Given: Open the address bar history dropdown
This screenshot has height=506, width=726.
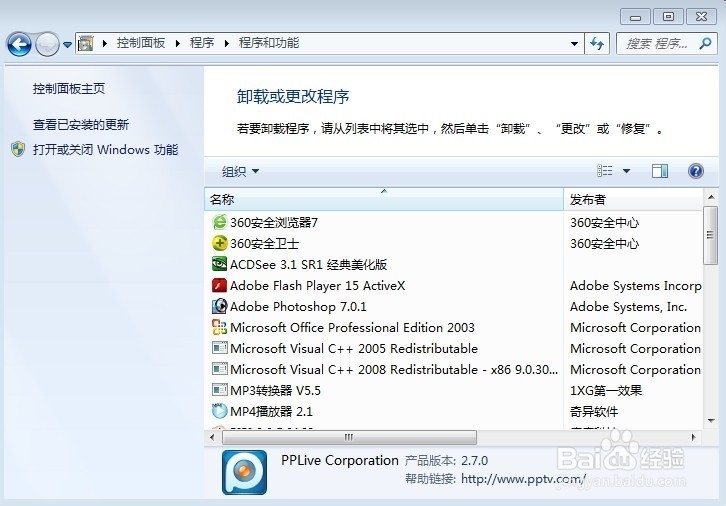Looking at the screenshot, I should point(574,44).
